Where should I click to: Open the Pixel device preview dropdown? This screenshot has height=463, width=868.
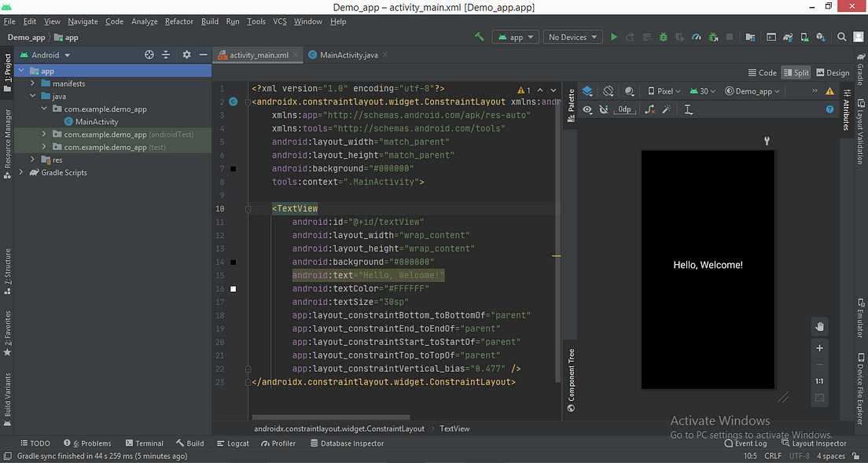pyautogui.click(x=665, y=91)
